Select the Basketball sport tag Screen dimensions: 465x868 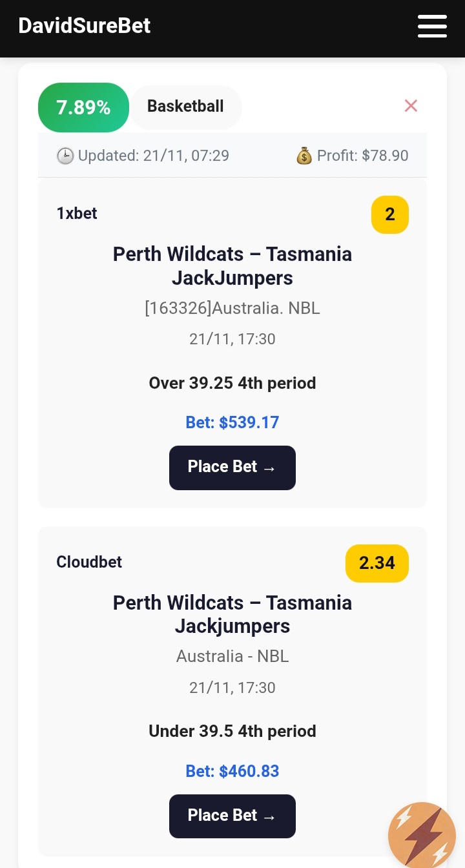pyautogui.click(x=185, y=107)
